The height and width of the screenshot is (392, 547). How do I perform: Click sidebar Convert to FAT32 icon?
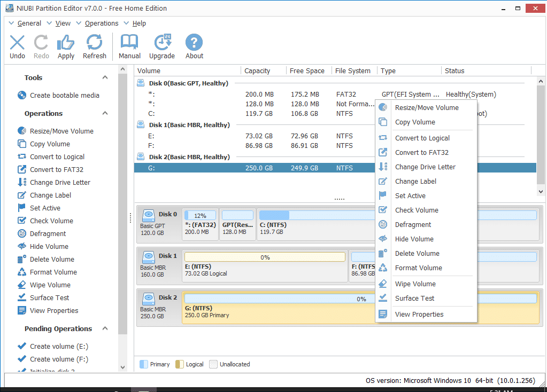21,169
